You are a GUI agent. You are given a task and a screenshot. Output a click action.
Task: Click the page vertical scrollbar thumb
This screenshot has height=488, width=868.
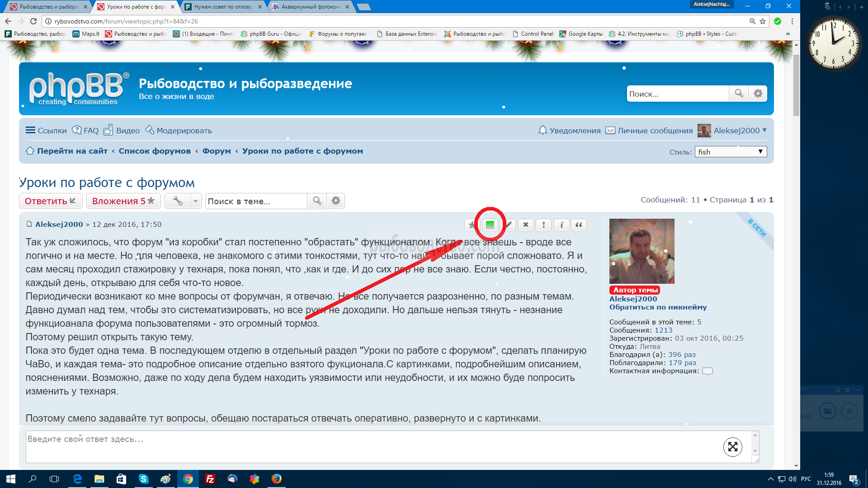(797, 85)
